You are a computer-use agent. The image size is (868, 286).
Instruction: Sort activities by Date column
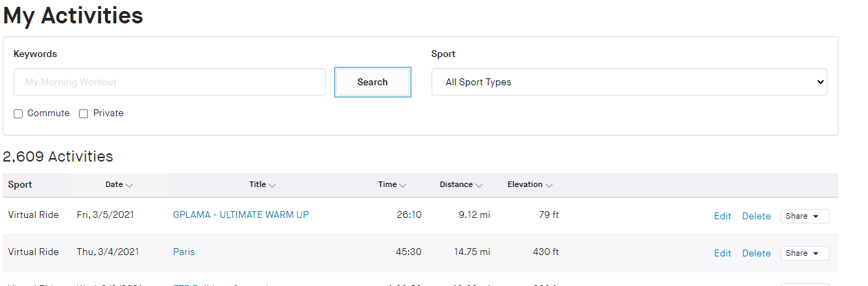(x=119, y=185)
